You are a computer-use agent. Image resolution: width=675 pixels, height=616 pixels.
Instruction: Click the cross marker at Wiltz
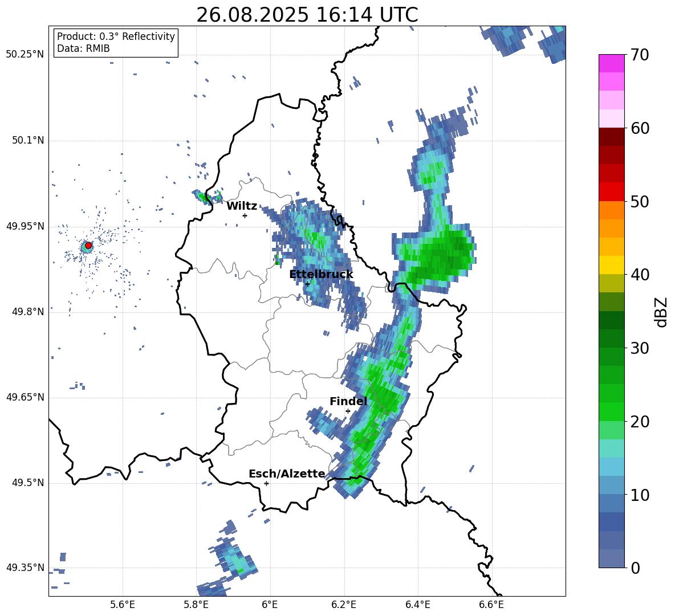click(245, 215)
